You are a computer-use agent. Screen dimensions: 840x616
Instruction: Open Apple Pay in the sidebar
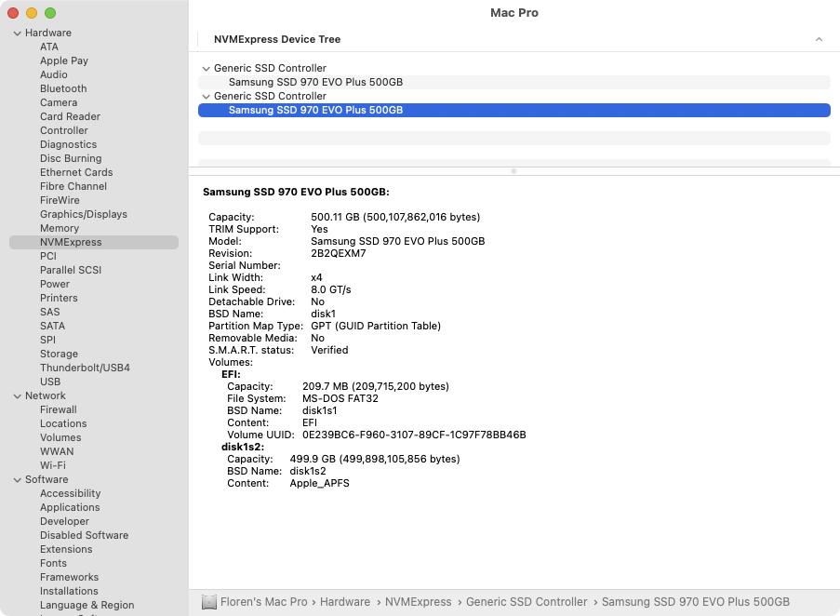tap(64, 60)
